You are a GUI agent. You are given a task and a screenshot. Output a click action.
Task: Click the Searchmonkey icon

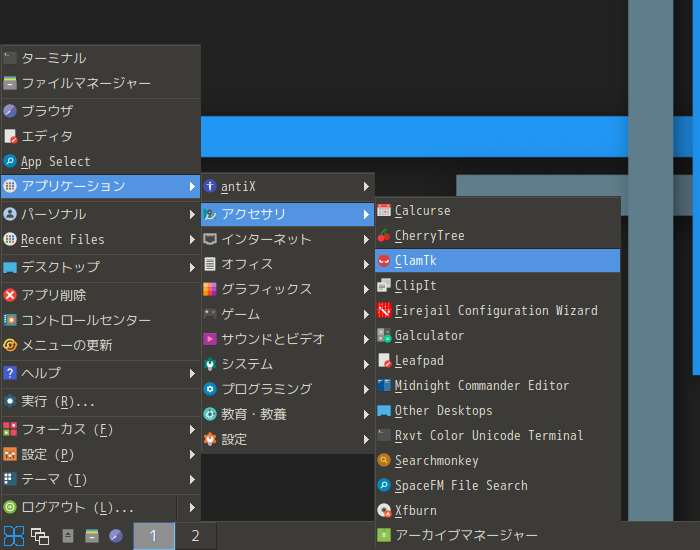384,460
